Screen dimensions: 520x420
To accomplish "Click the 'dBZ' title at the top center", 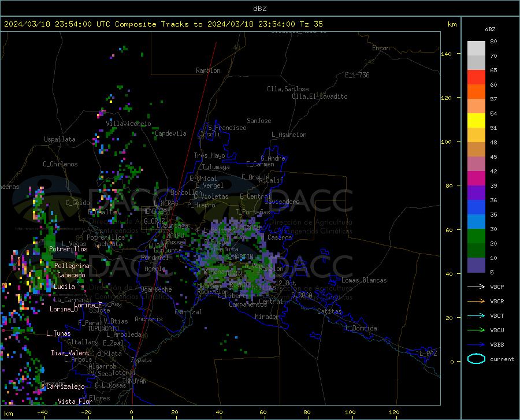I will click(259, 9).
